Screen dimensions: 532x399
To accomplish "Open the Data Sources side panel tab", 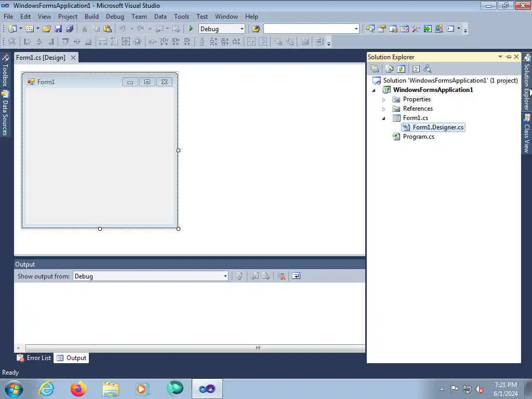I will [5, 114].
